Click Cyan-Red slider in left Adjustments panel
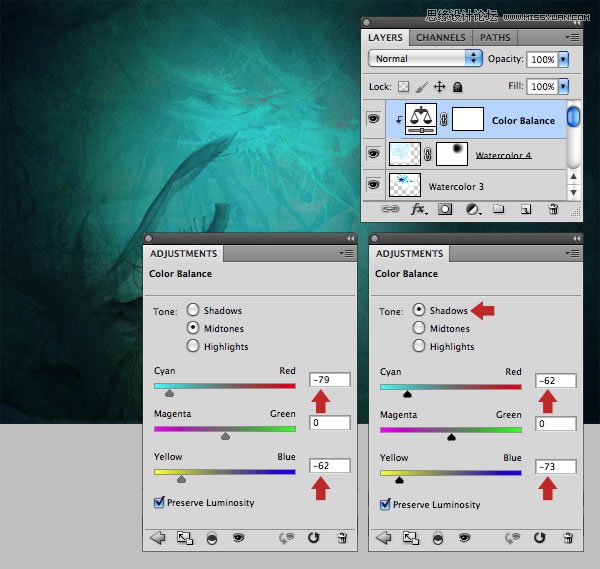 click(x=225, y=386)
